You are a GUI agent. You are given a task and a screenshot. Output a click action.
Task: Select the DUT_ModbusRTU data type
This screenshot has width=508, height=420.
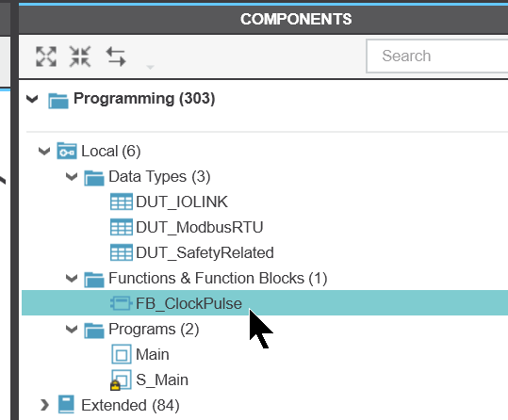[199, 227]
